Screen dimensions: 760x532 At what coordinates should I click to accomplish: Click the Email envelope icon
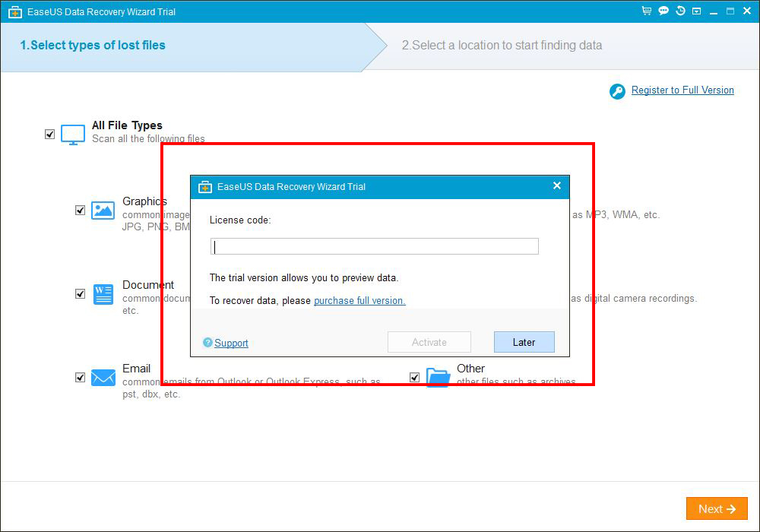click(x=103, y=378)
